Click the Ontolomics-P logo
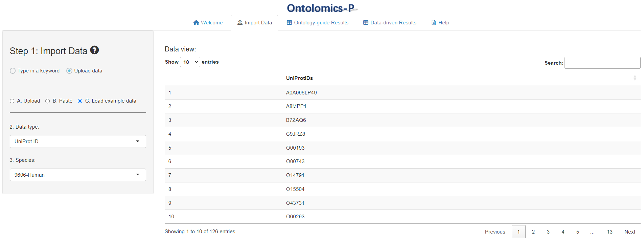The image size is (644, 241). pyautogui.click(x=322, y=8)
